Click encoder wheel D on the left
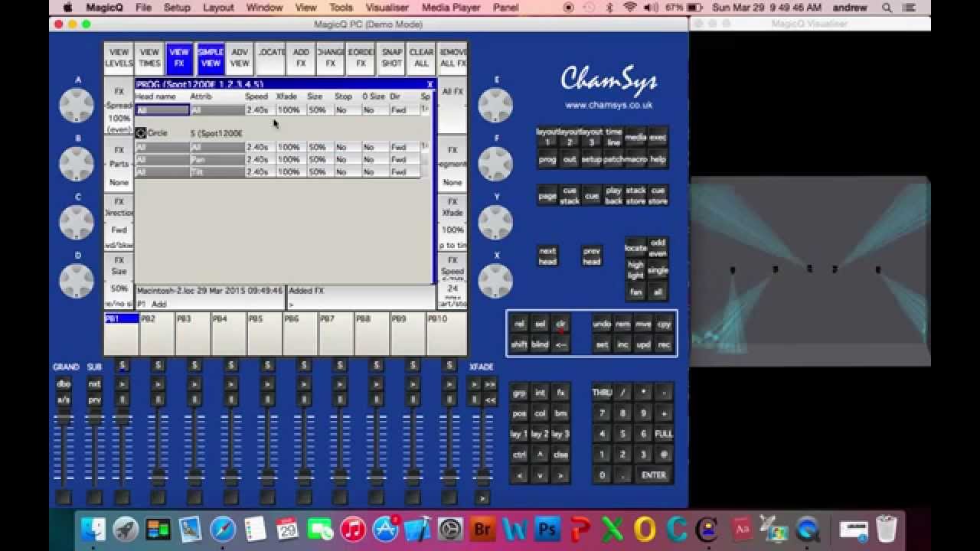Viewport: 980px width, 551px height. [77, 281]
